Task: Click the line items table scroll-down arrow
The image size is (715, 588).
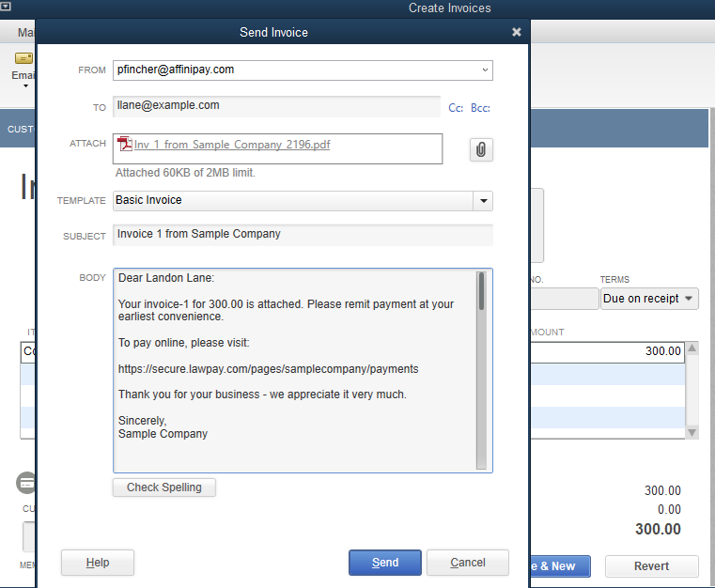Action: pos(692,432)
